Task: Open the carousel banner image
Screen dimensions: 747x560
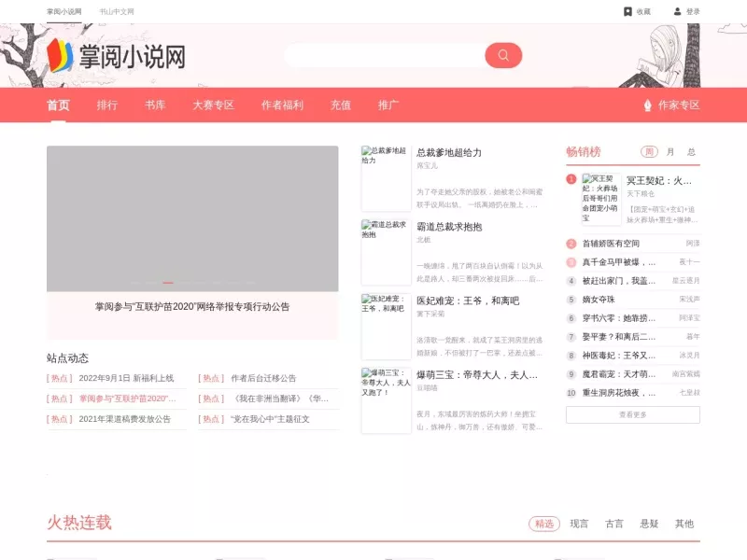Action: [x=192, y=218]
